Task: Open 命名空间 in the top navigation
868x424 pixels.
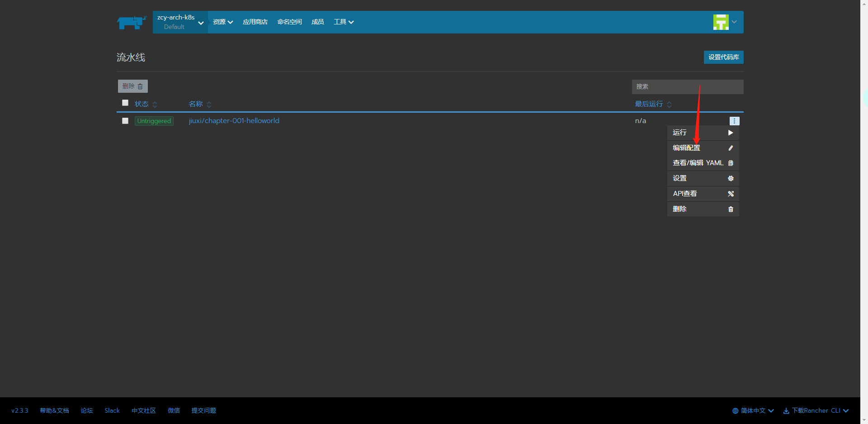Action: pyautogui.click(x=289, y=22)
